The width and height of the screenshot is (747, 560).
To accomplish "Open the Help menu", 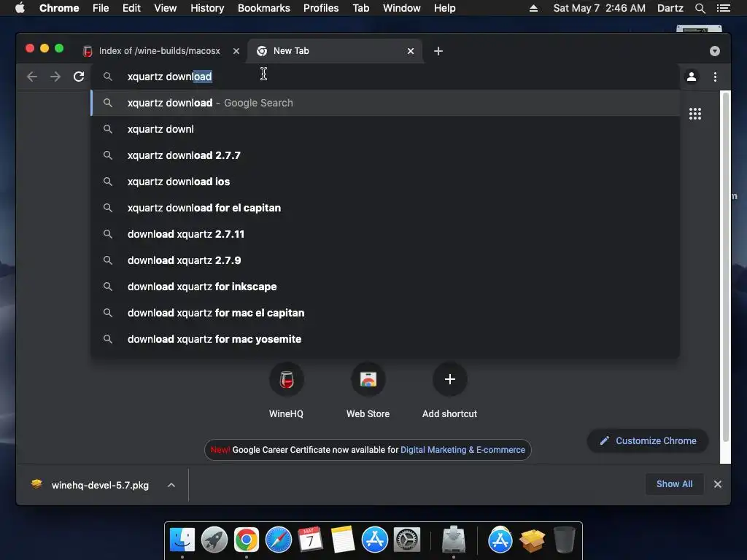I will 444,8.
